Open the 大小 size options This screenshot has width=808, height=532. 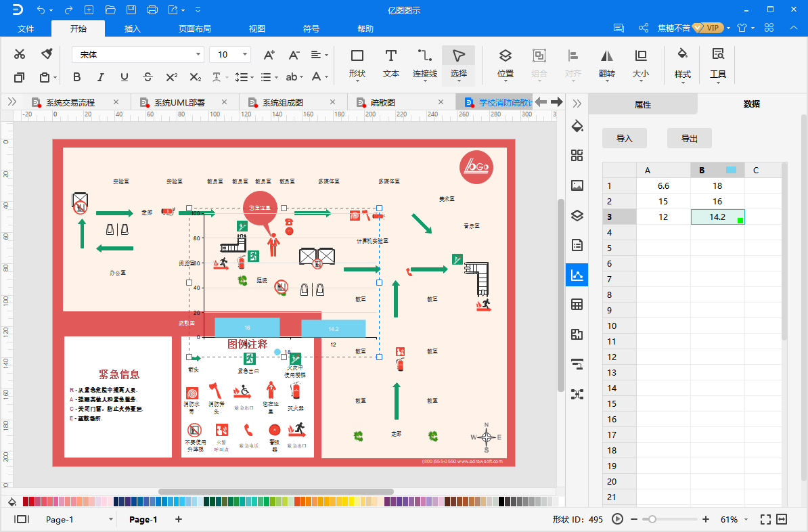click(x=641, y=64)
